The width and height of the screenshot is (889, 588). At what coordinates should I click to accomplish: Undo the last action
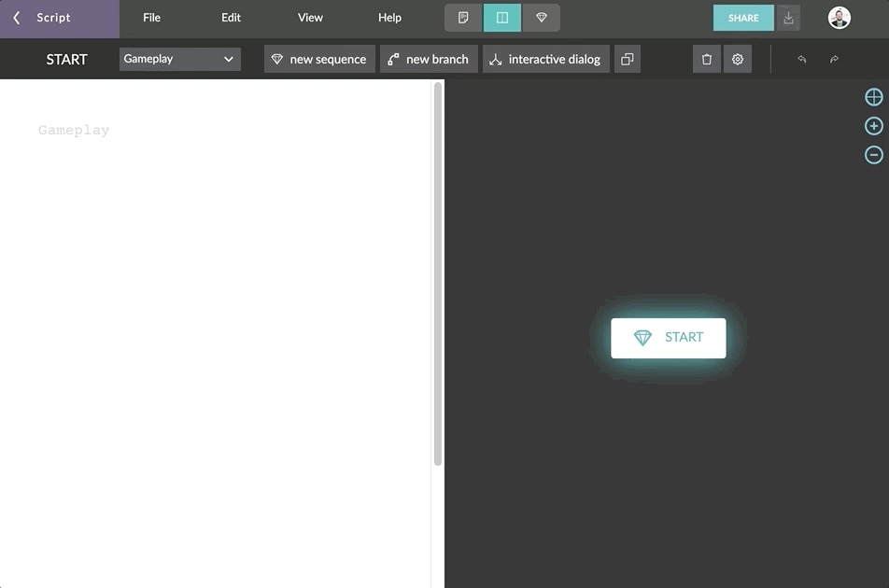tap(801, 59)
